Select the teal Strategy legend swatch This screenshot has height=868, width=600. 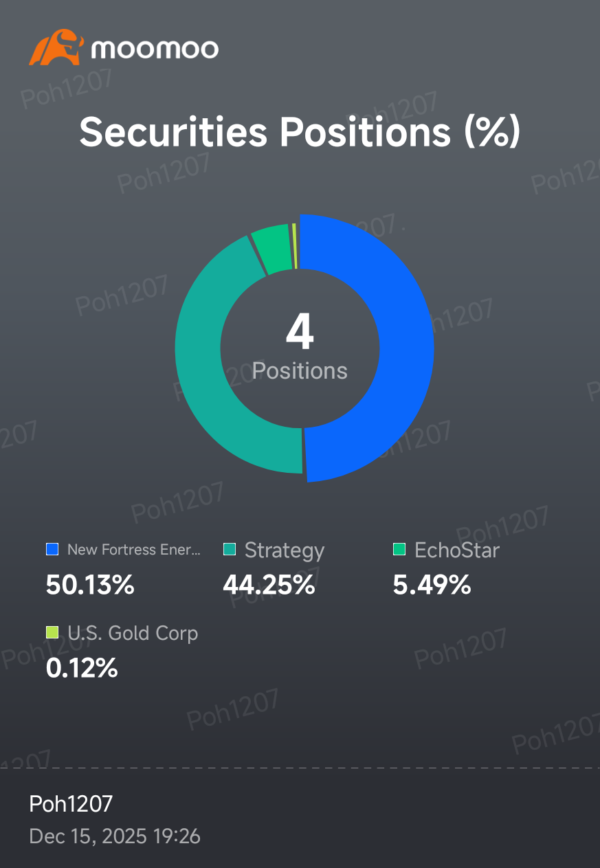[230, 549]
